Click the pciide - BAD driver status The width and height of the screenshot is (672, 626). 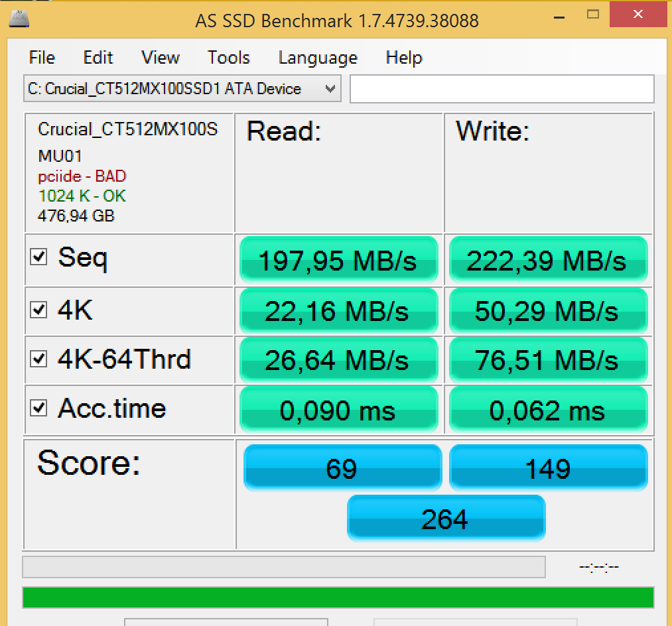coord(82,176)
